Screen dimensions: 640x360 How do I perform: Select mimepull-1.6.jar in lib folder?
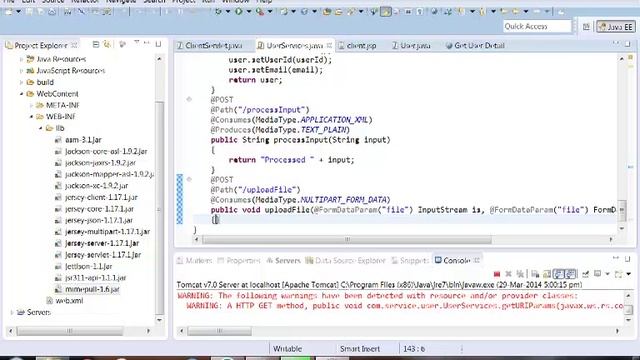[x=92, y=289]
